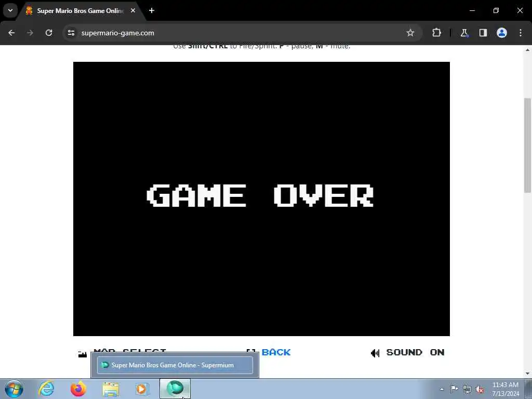The image size is (532, 399).
Task: Open site information icon in address bar
Action: coord(71,33)
